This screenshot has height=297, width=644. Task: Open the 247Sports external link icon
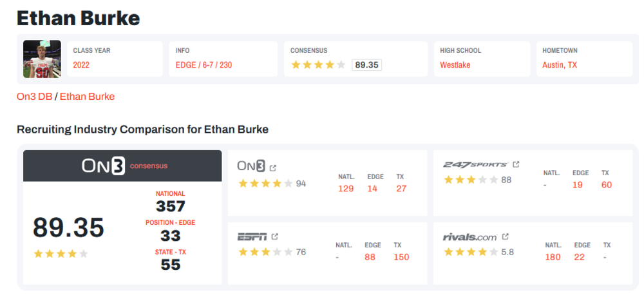click(516, 164)
